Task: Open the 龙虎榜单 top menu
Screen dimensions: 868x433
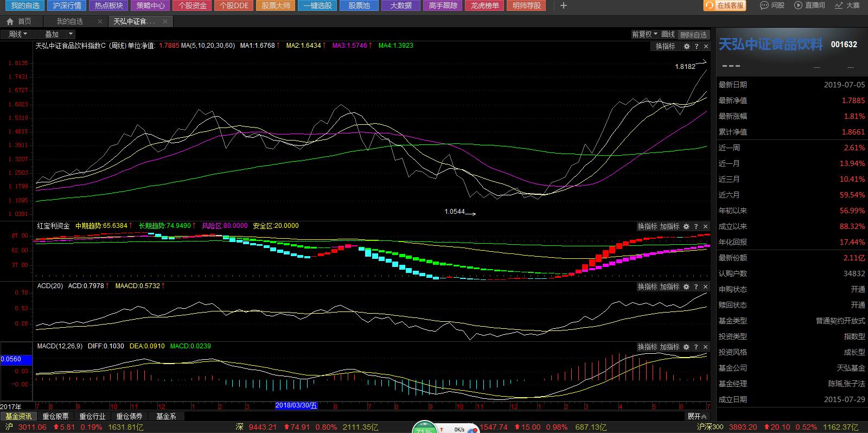Action: tap(484, 5)
